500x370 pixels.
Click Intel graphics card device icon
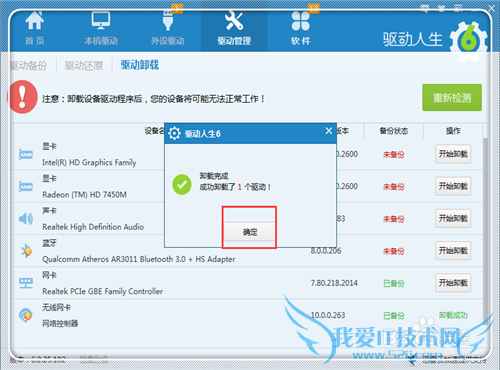coord(26,154)
